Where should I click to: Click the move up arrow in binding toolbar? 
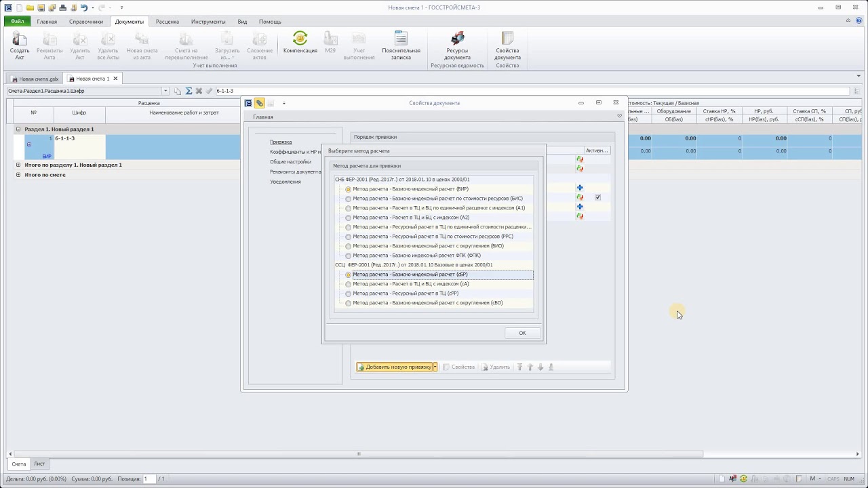tap(530, 367)
